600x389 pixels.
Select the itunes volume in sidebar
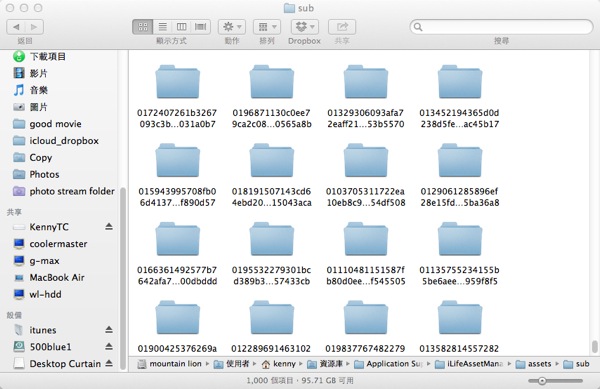tap(43, 330)
